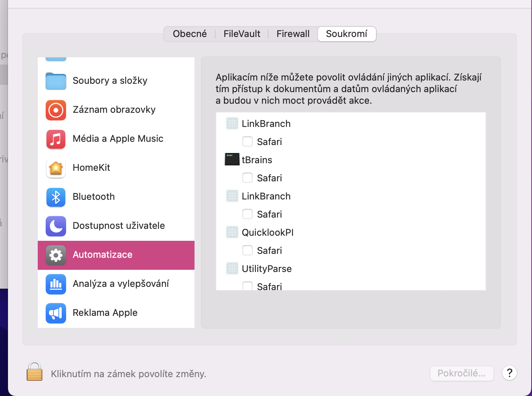Viewport: 532px width, 396px height.
Task: Toggle the Safari checkbox under tBrains
Action: (247, 178)
